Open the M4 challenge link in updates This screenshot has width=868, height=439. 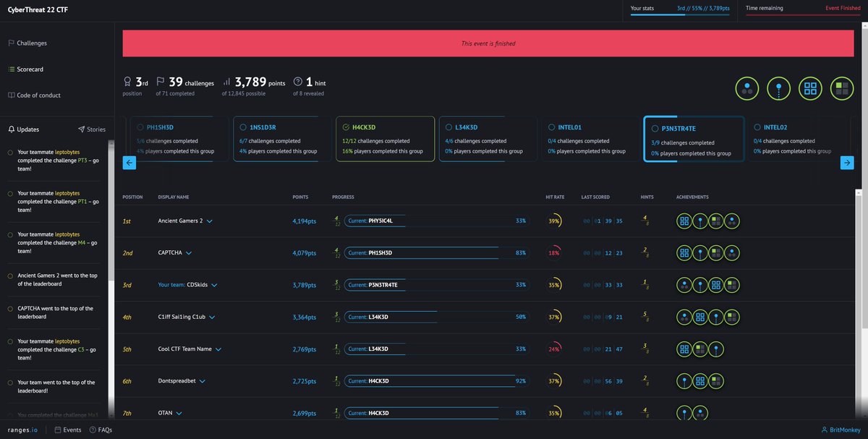[82, 242]
